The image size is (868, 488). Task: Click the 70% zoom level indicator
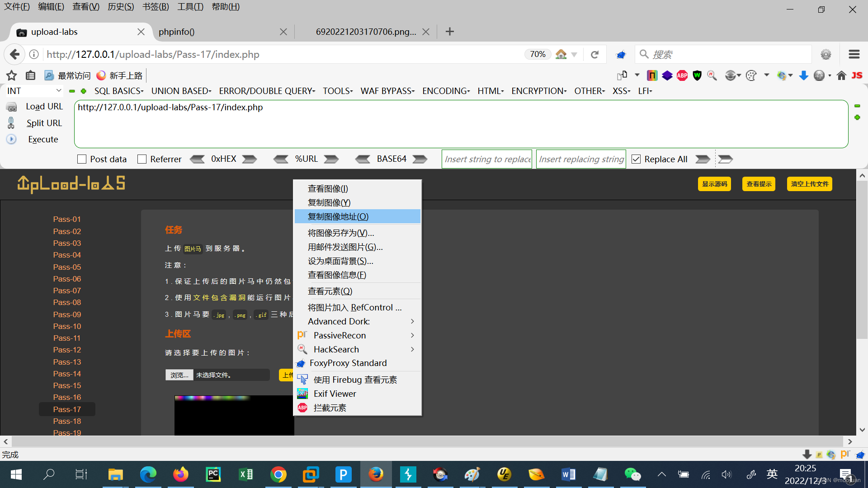pyautogui.click(x=538, y=54)
